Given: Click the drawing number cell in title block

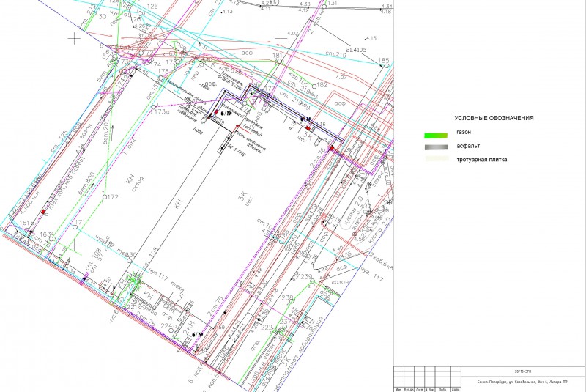Looking at the screenshot, I should click(x=523, y=371).
